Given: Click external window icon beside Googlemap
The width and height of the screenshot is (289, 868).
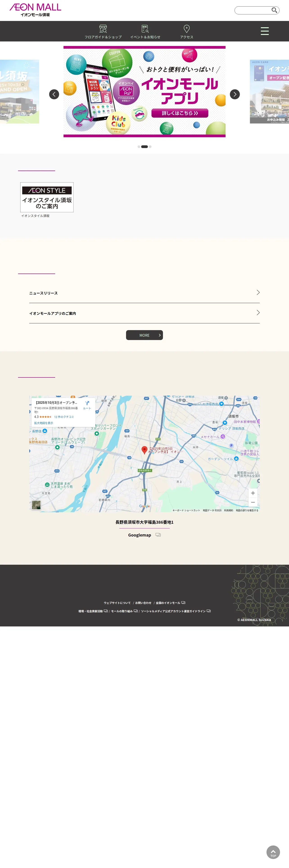Looking at the screenshot, I should point(158,535).
